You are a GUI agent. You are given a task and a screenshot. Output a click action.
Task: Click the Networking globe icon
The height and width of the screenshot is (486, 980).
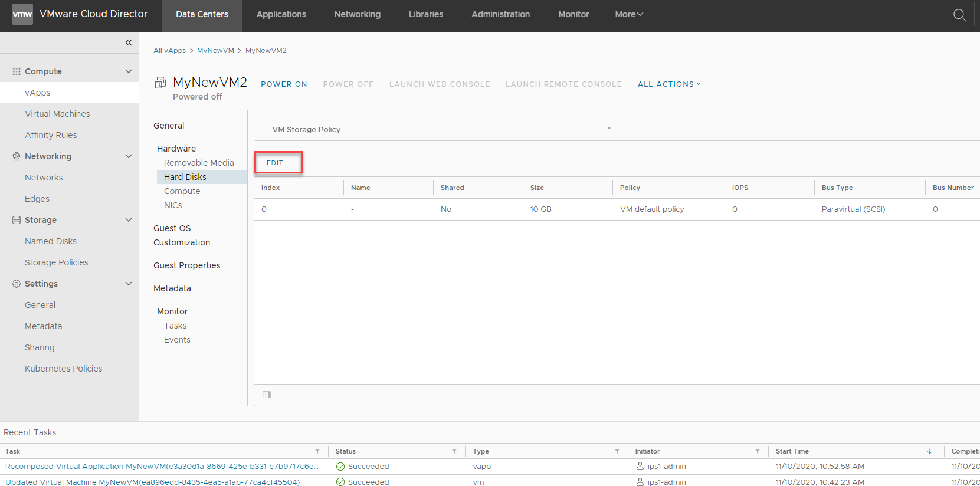tap(17, 156)
